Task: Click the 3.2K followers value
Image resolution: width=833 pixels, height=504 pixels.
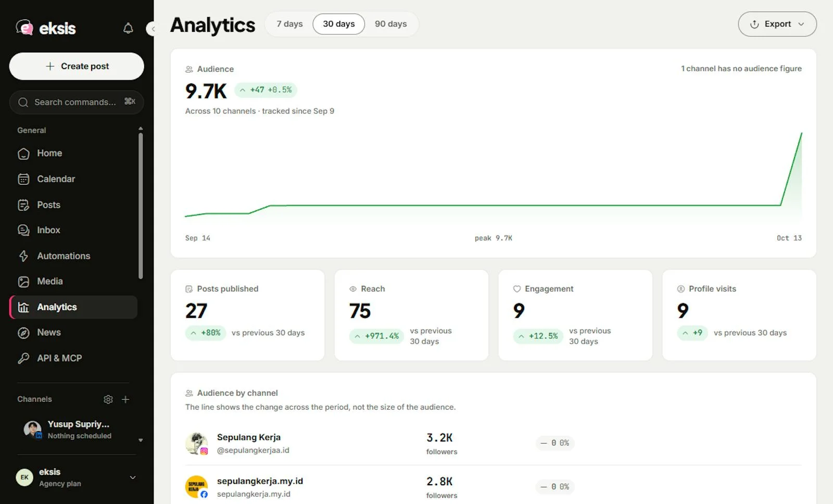Action: (440, 438)
